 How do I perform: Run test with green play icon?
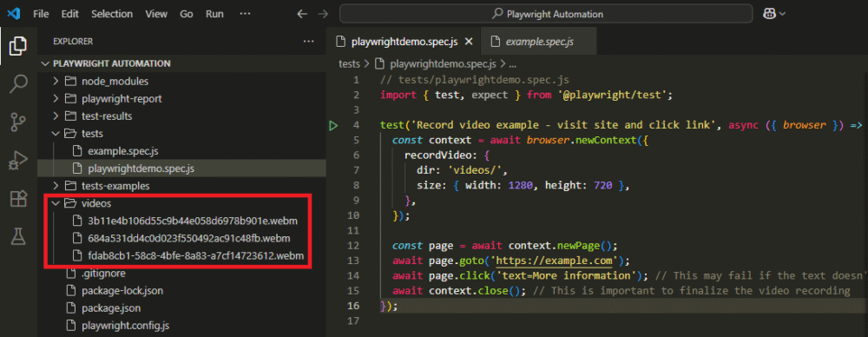[332, 126]
